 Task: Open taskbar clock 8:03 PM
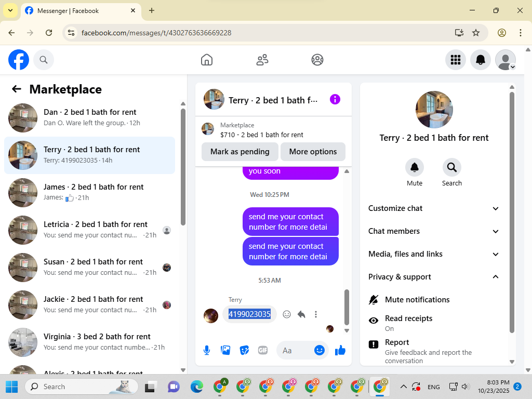pyautogui.click(x=494, y=387)
